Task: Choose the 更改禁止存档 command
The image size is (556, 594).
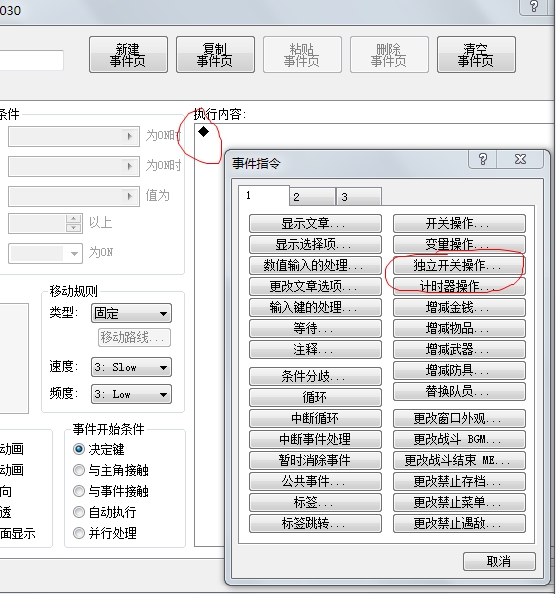Action: tap(459, 481)
